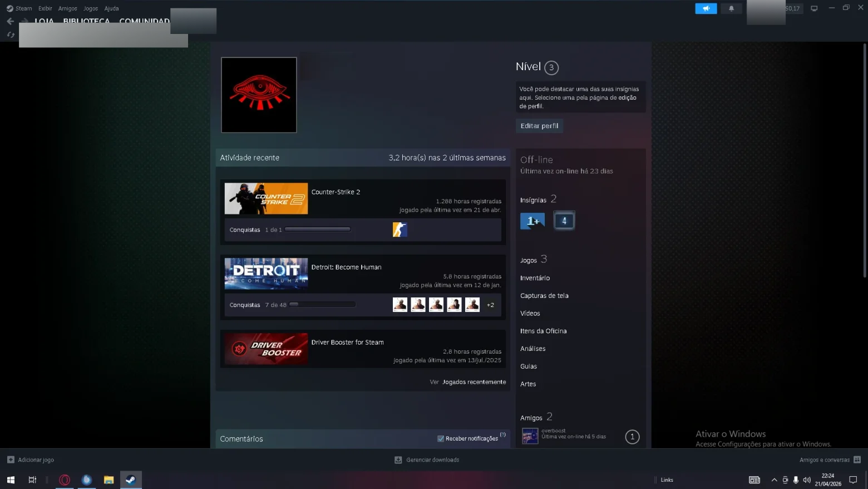Image resolution: width=868 pixels, height=489 pixels.
Task: Open the Guias link
Action: click(529, 366)
